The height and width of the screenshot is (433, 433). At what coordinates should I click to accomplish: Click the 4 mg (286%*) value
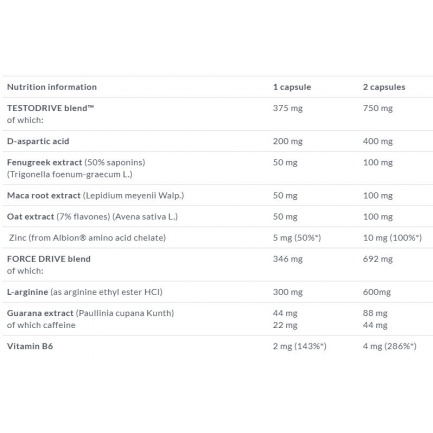pos(390,347)
